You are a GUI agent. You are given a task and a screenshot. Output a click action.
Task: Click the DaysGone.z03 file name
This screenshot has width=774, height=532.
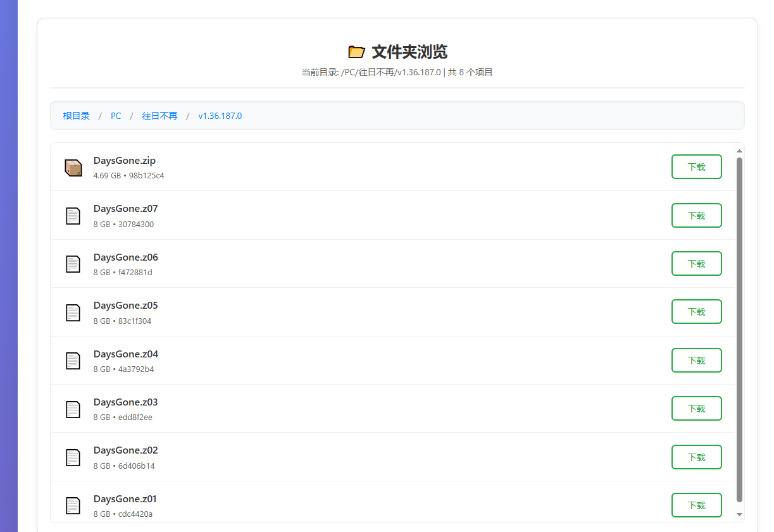coord(126,402)
